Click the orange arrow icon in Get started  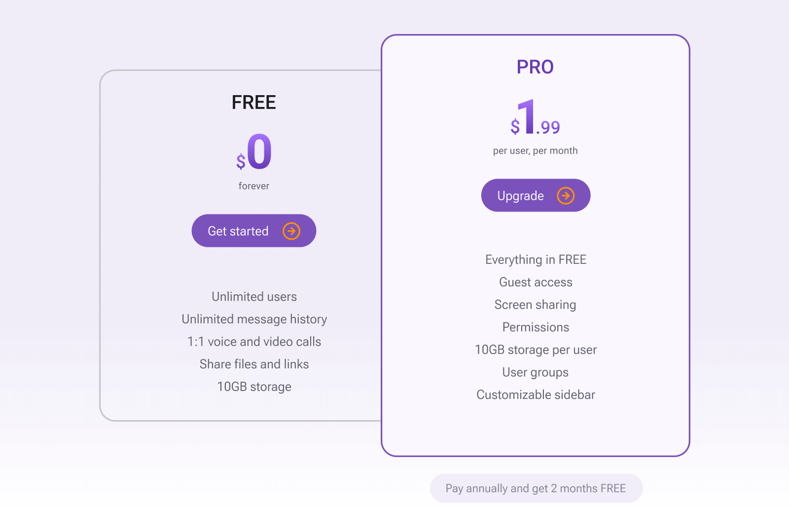(291, 231)
